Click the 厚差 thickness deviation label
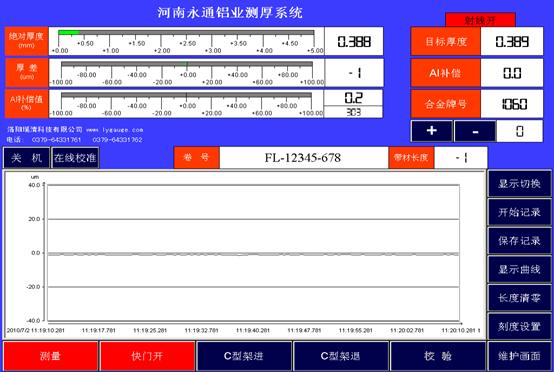This screenshot has height=372, width=554. [x=26, y=72]
